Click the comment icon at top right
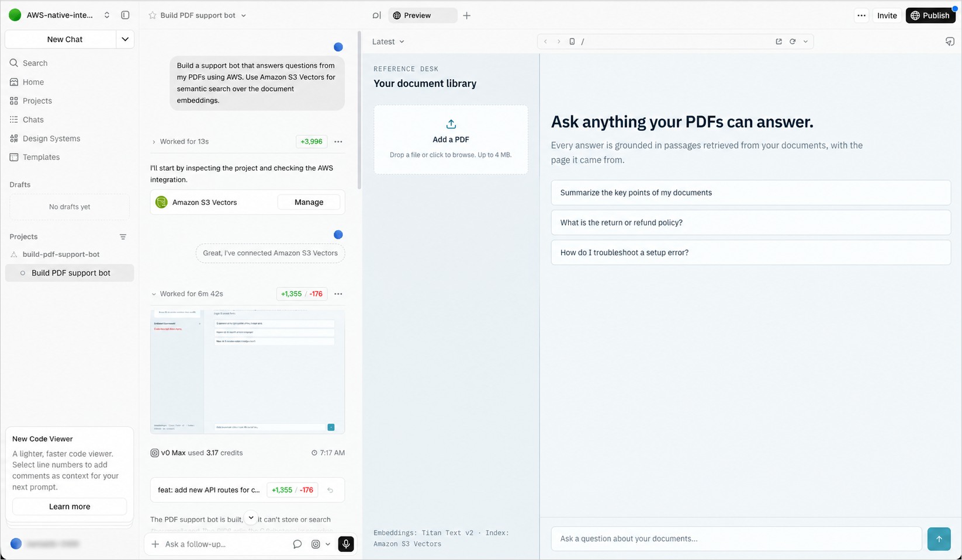This screenshot has width=962, height=560. tap(950, 41)
